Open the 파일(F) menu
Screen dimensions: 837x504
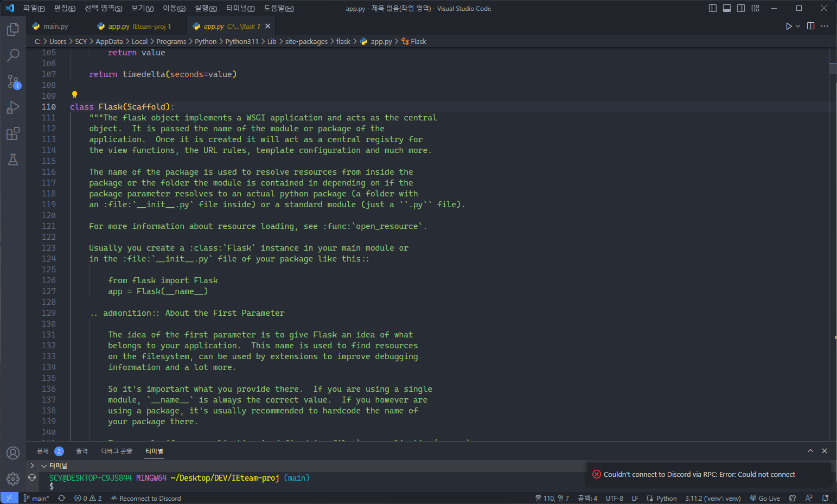tap(34, 8)
